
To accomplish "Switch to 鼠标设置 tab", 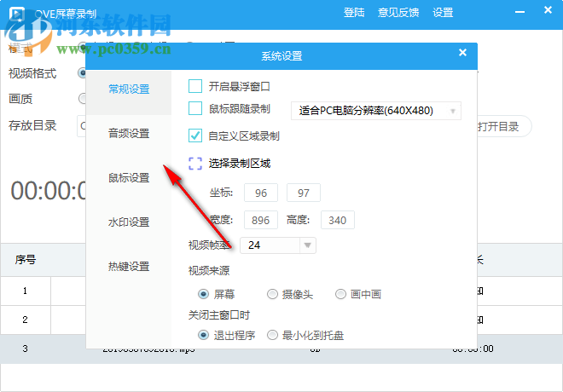I will click(129, 178).
